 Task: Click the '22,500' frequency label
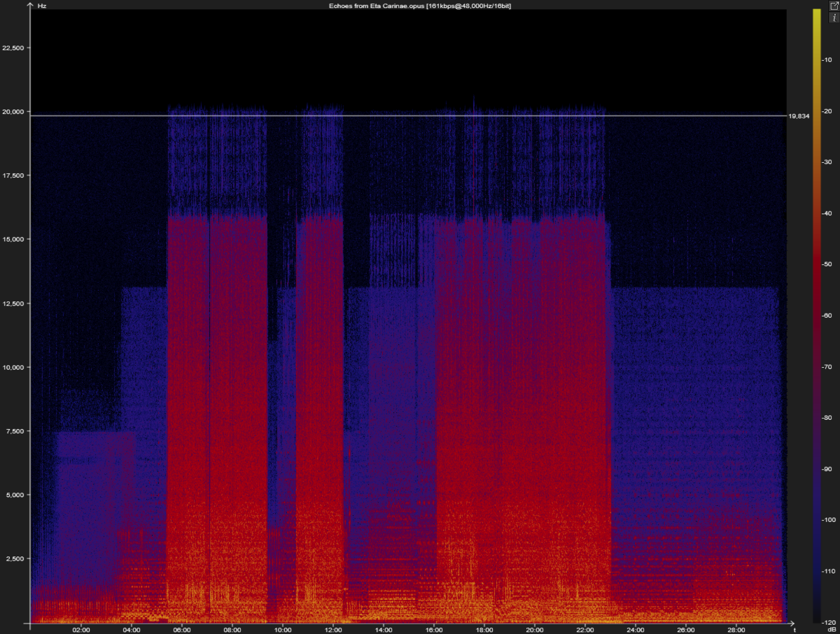click(x=13, y=48)
